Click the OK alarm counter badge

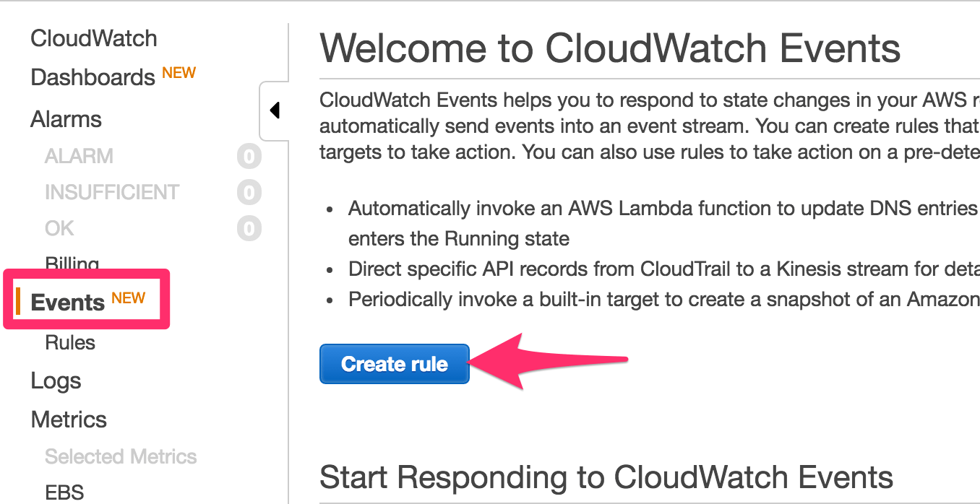(x=249, y=228)
